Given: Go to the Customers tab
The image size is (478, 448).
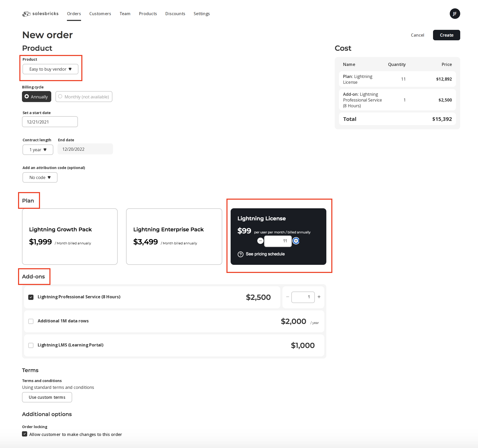Looking at the screenshot, I should pyautogui.click(x=100, y=14).
